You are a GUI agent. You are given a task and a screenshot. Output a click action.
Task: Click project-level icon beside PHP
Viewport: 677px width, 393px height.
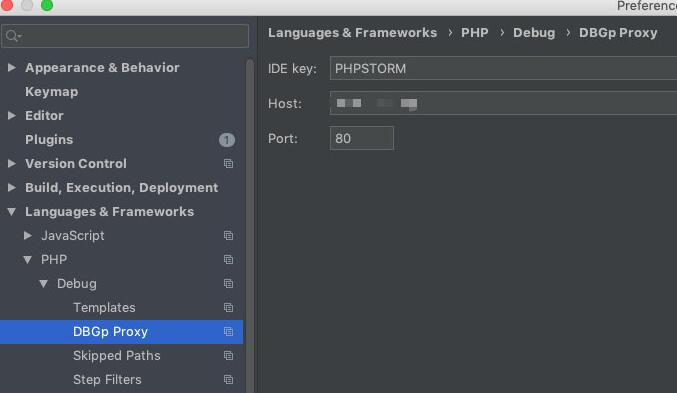tap(228, 260)
